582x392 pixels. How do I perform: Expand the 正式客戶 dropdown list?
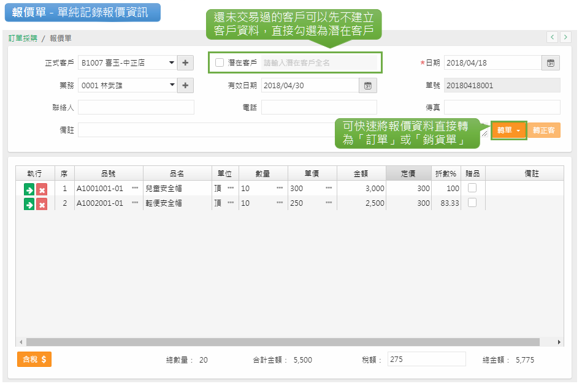pos(172,62)
